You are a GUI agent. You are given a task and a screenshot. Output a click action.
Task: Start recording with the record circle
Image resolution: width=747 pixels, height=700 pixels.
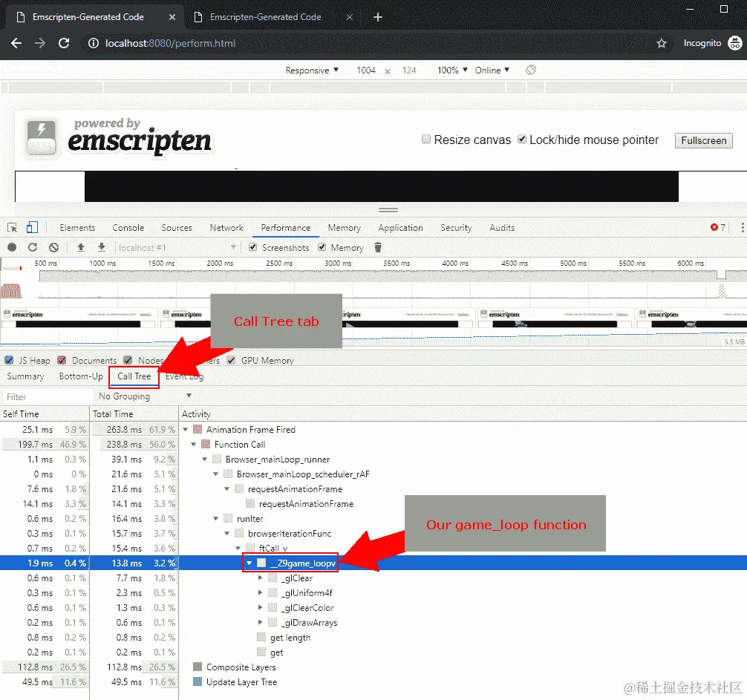tap(12, 247)
